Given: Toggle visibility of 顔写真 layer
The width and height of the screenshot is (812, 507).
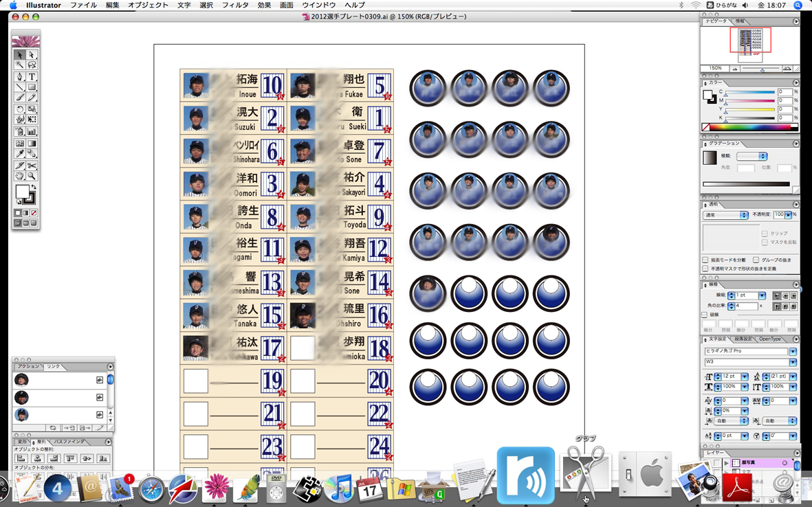Looking at the screenshot, I should pyautogui.click(x=707, y=463).
